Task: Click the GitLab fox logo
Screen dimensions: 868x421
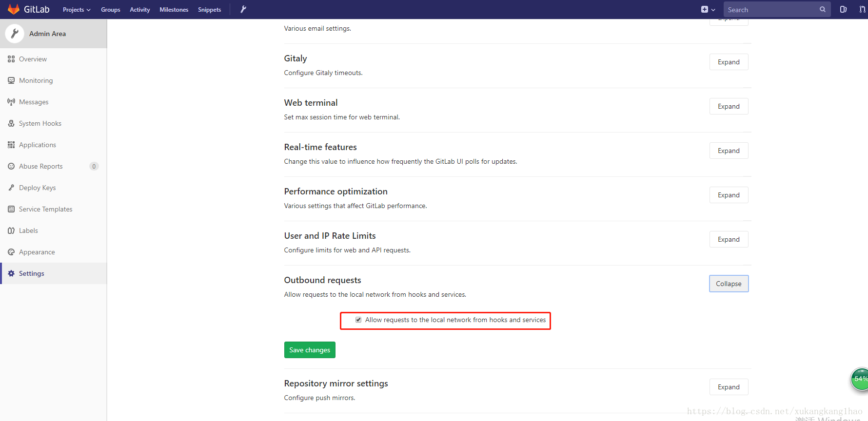Action: tap(14, 9)
